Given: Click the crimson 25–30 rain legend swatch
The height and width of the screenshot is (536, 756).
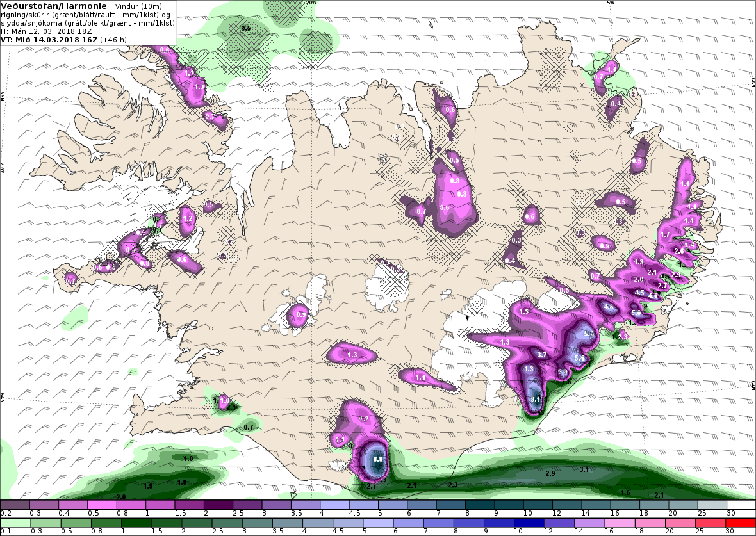Looking at the screenshot, I should (711, 523).
